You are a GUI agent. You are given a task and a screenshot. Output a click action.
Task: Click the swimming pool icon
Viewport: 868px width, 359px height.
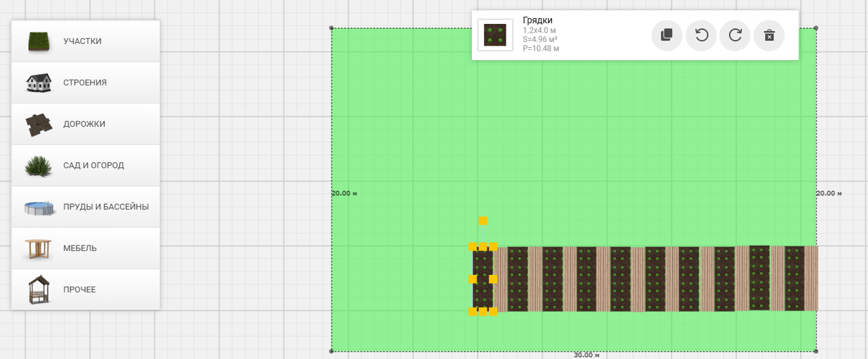click(x=39, y=208)
